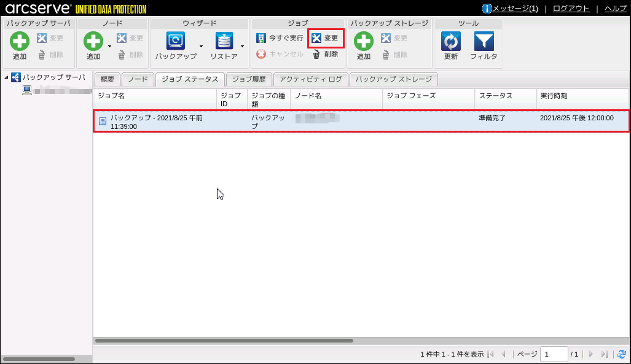The image size is (631, 364).
Task: Add a new node with green plus
Action: click(93, 41)
